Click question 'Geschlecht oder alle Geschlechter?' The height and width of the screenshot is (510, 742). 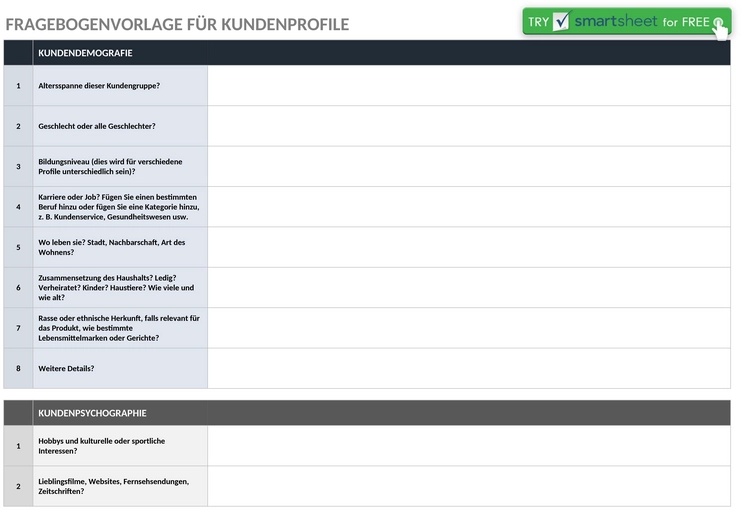[120, 126]
